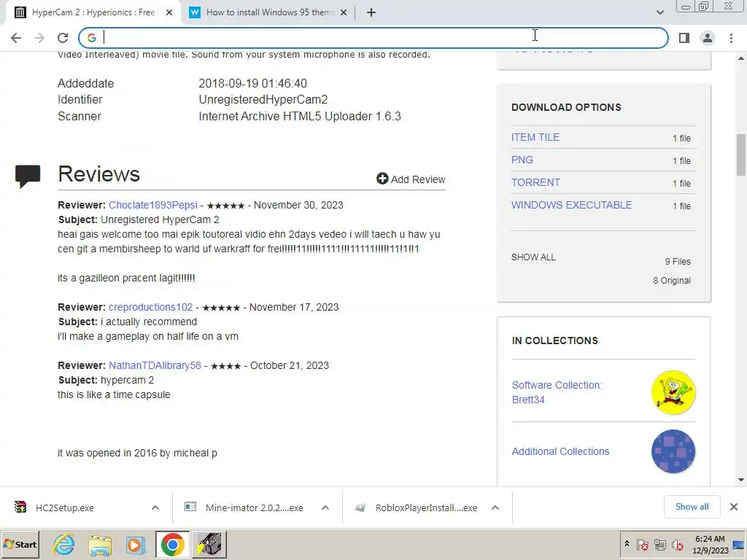Switch to Chrome in the taskbar
This screenshot has height=560, width=747.
point(172,544)
